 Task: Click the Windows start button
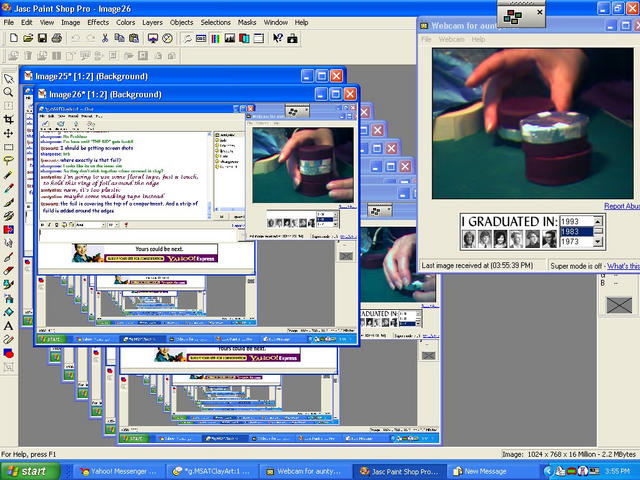pos(29,471)
